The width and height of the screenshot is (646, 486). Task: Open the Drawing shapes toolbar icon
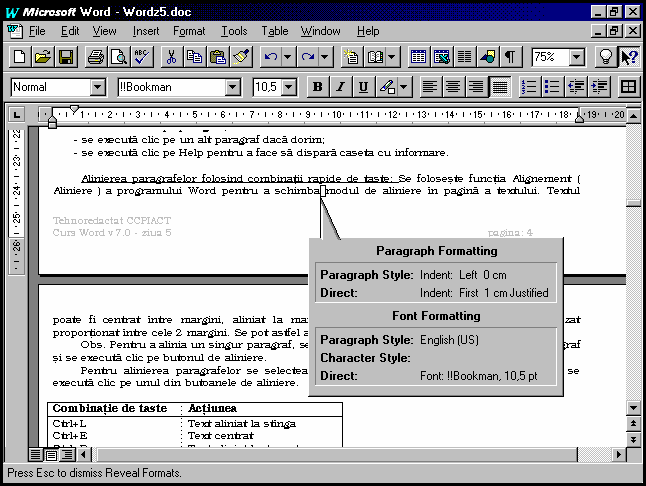(488, 56)
